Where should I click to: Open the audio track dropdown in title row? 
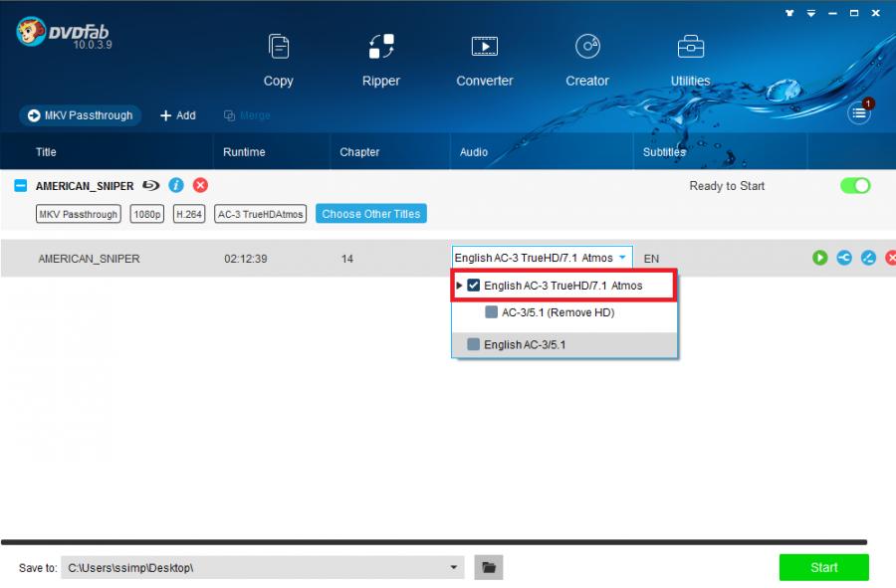click(x=542, y=258)
